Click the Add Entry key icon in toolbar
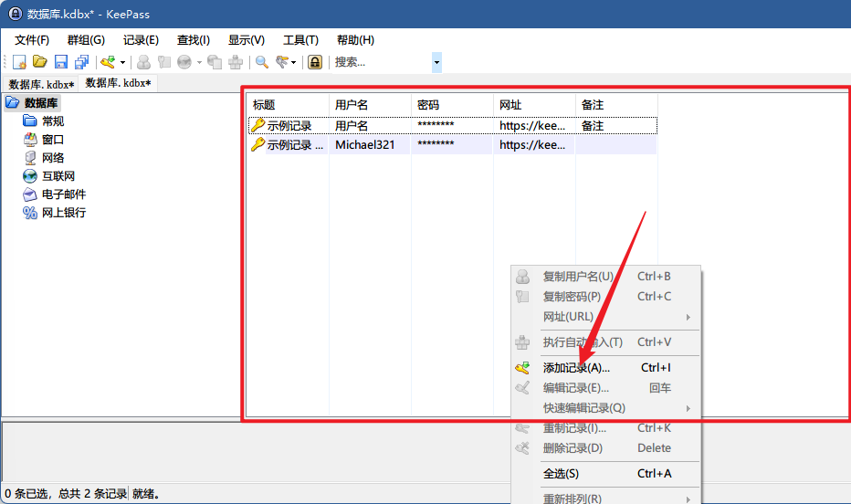 point(108,62)
